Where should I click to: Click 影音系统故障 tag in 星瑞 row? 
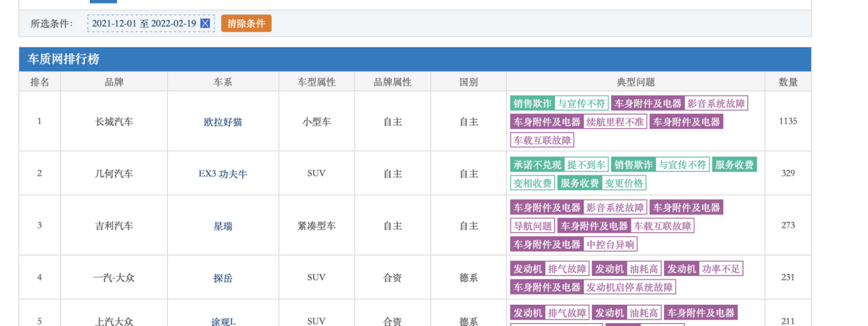pos(616,207)
